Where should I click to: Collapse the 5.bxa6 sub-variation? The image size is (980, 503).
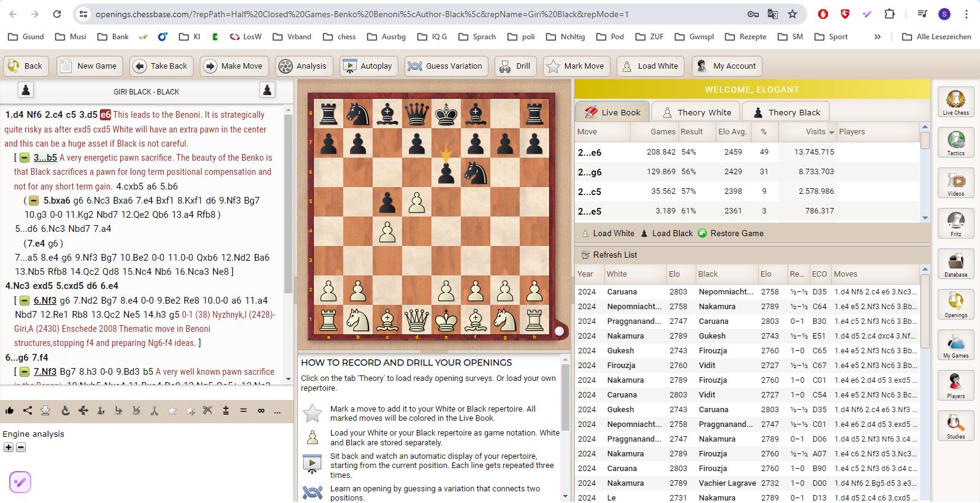tap(34, 201)
